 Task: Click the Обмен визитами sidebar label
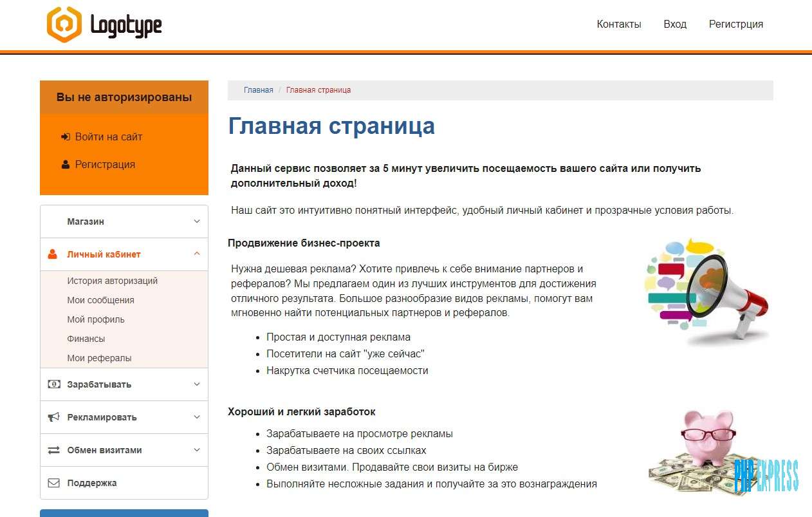pos(104,450)
